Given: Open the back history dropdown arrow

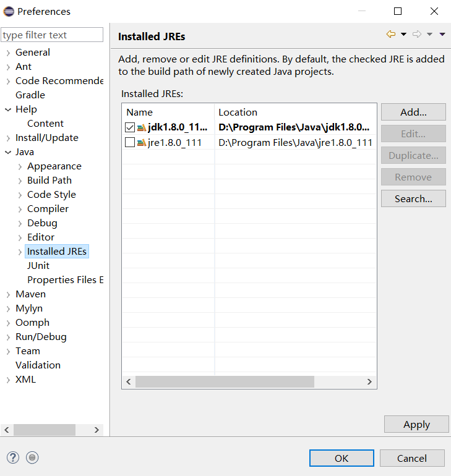Looking at the screenshot, I should [x=403, y=34].
